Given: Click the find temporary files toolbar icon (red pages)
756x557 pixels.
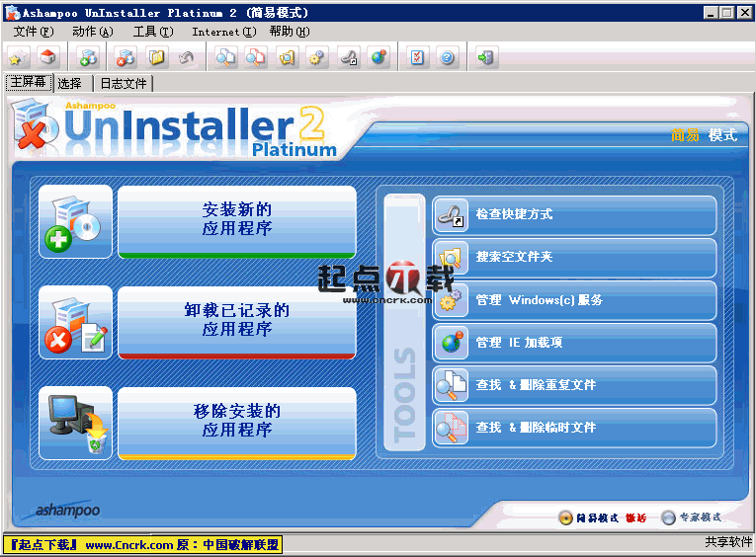Looking at the screenshot, I should (256, 58).
